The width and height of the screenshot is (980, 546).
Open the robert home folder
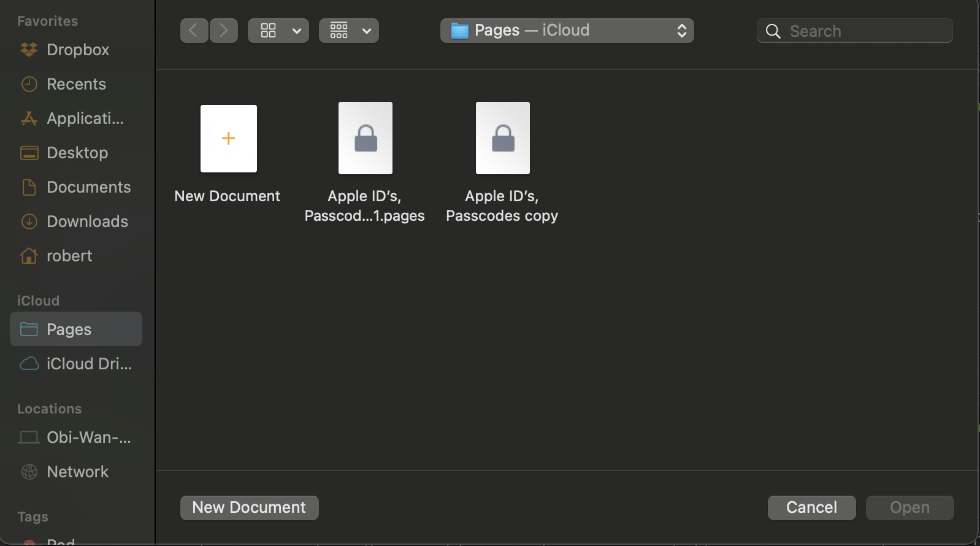[69, 256]
